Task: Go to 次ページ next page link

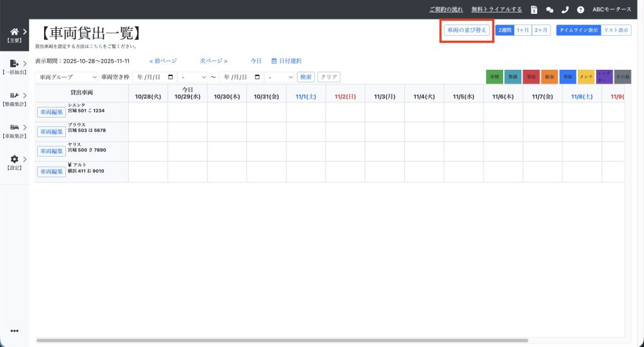Action: 213,61
